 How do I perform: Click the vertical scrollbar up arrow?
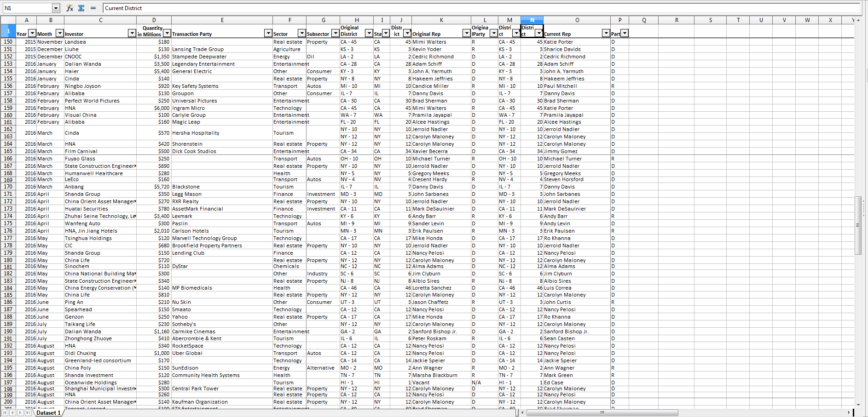click(x=858, y=20)
